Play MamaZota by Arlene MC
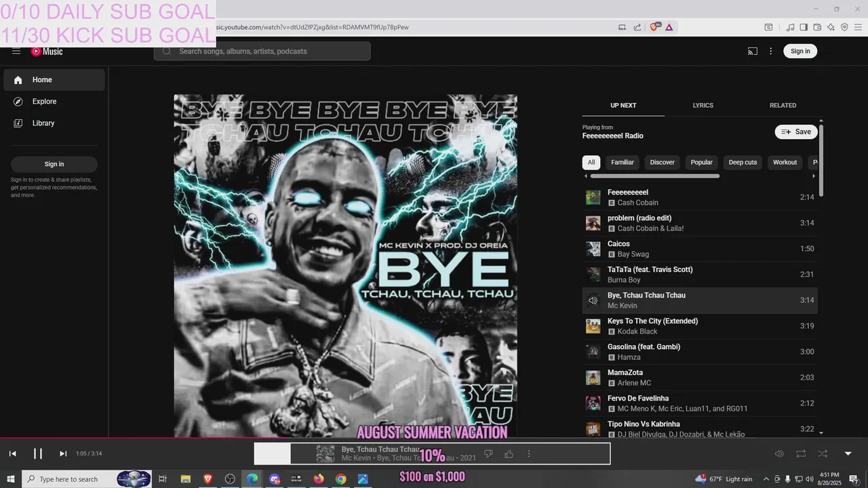 click(700, 378)
